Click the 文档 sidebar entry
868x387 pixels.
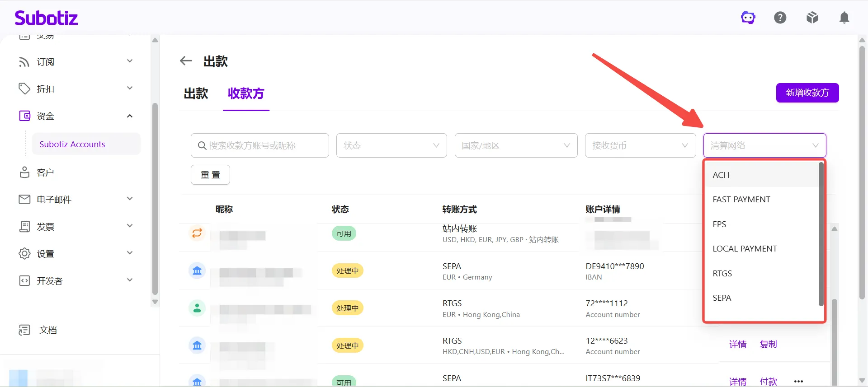coord(48,330)
